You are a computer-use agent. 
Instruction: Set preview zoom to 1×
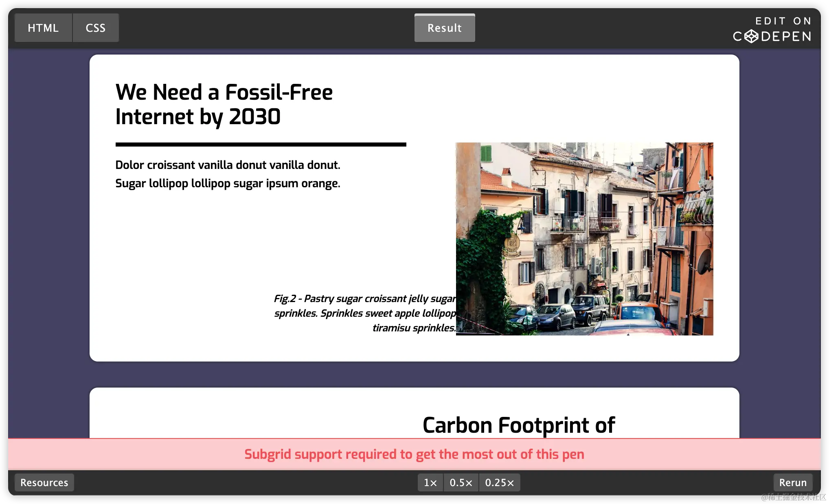click(x=430, y=482)
